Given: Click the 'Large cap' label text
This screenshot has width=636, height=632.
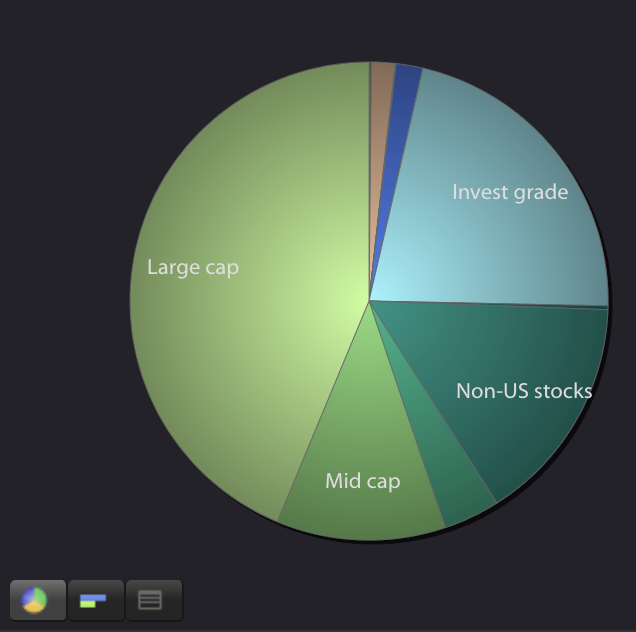Looking at the screenshot, I should point(193,268).
